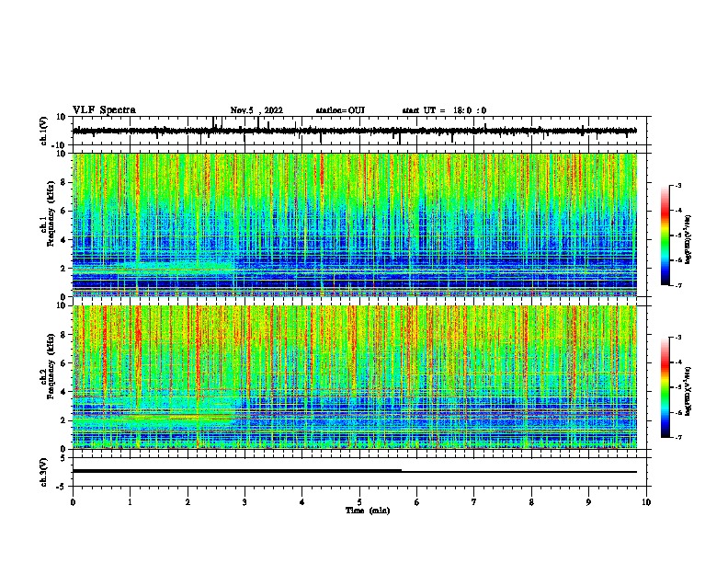Click the log(PSD) label beside lower color bar
This screenshot has width=728, height=563.
click(x=688, y=392)
